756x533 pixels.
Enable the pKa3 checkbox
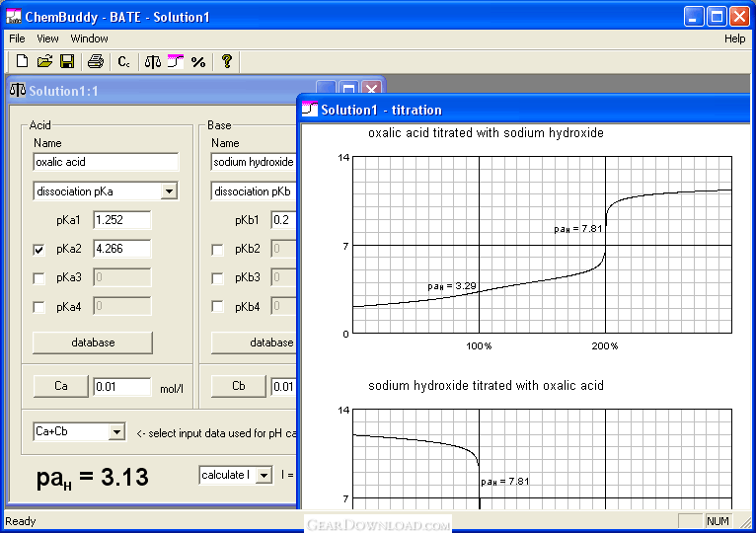click(x=39, y=278)
